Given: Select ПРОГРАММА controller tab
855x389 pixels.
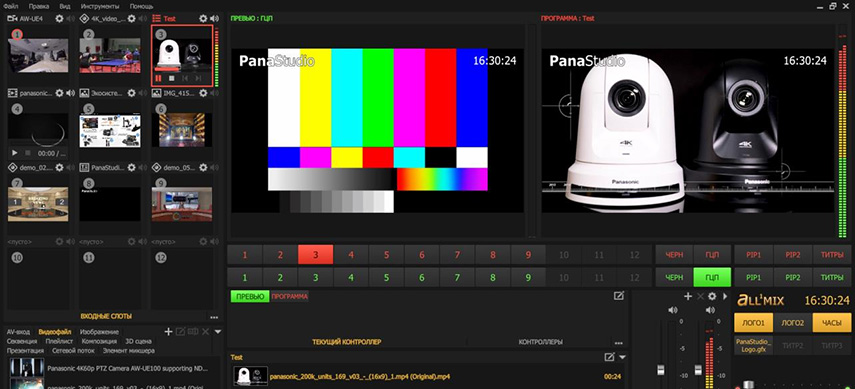Looking at the screenshot, I should [x=290, y=296].
